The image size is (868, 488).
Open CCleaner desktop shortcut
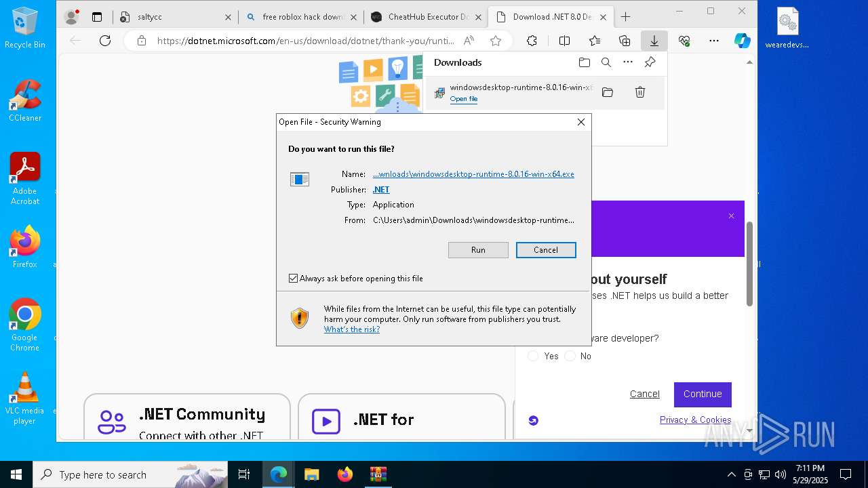coord(25,101)
